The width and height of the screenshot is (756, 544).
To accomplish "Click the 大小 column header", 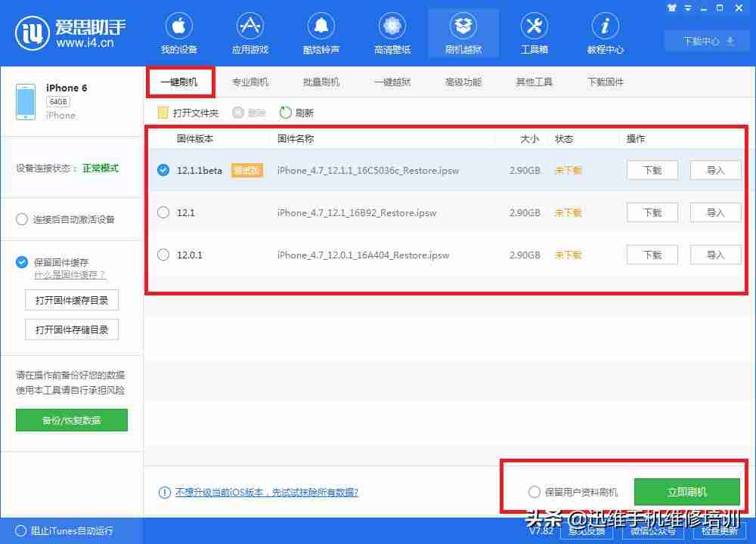I will [529, 139].
